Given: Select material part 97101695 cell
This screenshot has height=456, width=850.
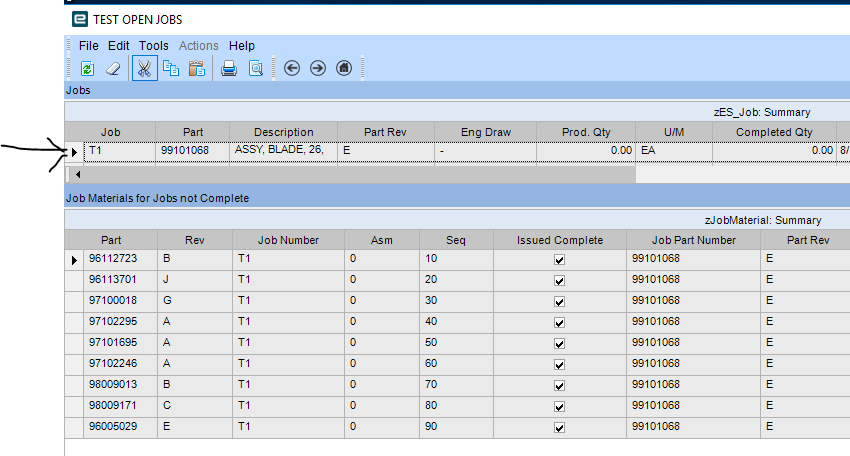Looking at the screenshot, I should [x=120, y=344].
